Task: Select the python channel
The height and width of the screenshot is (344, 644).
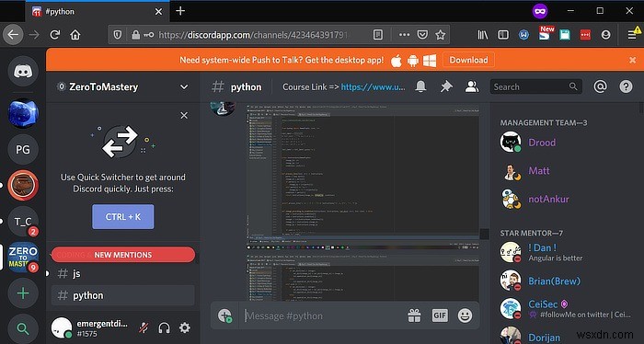Action: tap(122, 295)
